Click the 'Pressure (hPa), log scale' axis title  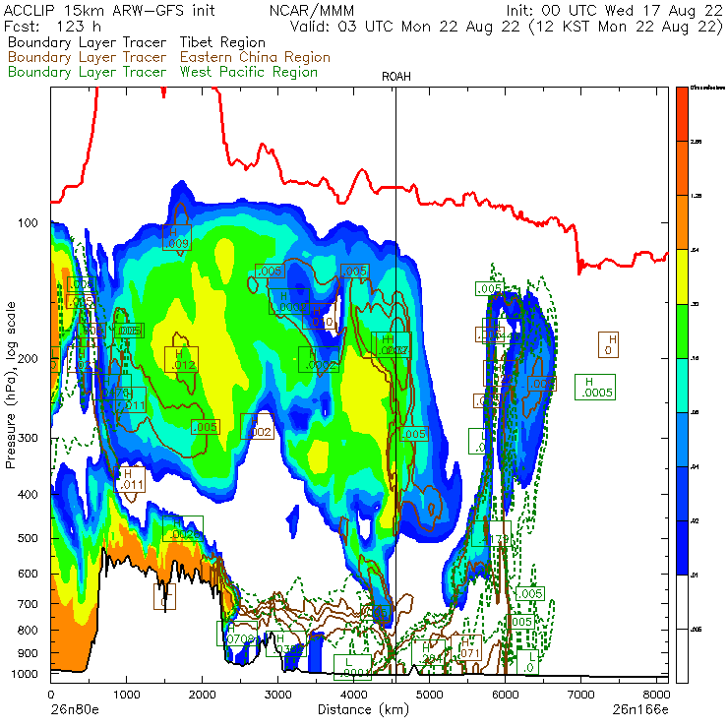click(11, 385)
